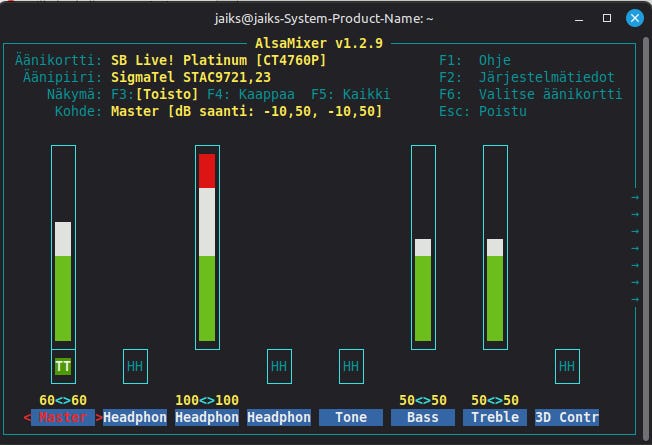Select the Tone channel label
Image resolution: width=652 pixels, height=445 pixels.
click(351, 417)
